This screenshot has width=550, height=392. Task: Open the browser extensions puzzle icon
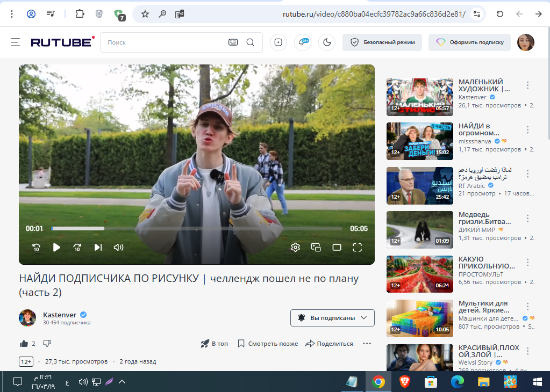click(80, 14)
